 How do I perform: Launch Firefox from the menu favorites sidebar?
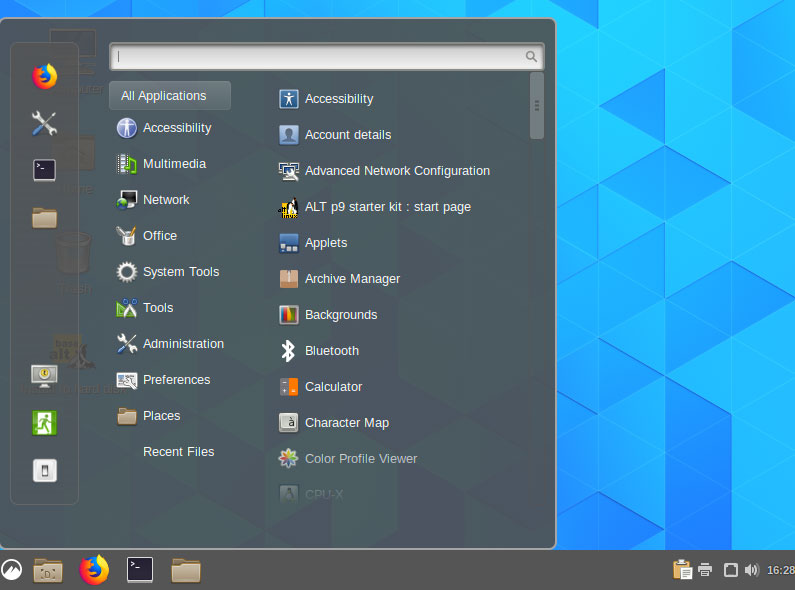(45, 77)
